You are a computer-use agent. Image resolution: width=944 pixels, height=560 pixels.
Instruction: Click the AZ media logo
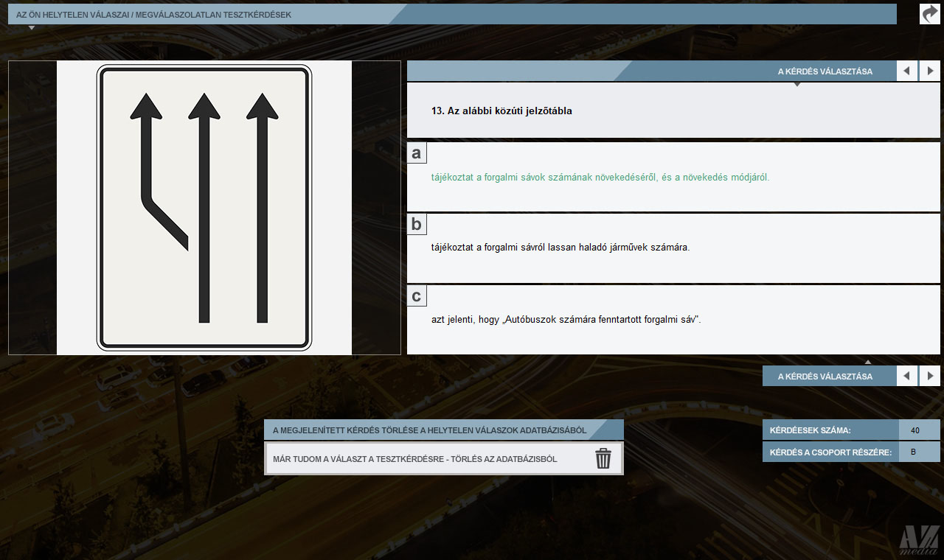[x=918, y=539]
